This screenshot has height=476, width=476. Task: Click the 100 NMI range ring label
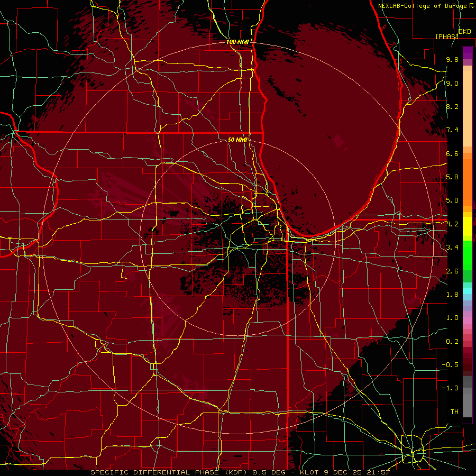(x=237, y=42)
